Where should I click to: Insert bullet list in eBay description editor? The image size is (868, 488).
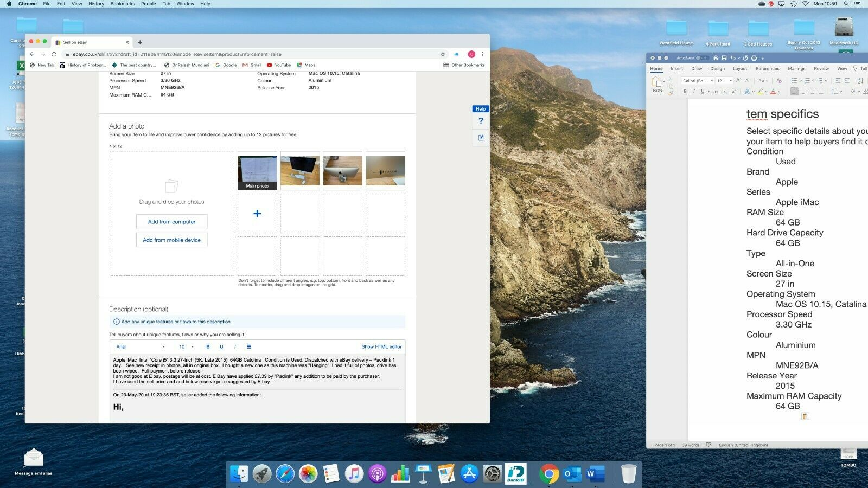pos(249,346)
